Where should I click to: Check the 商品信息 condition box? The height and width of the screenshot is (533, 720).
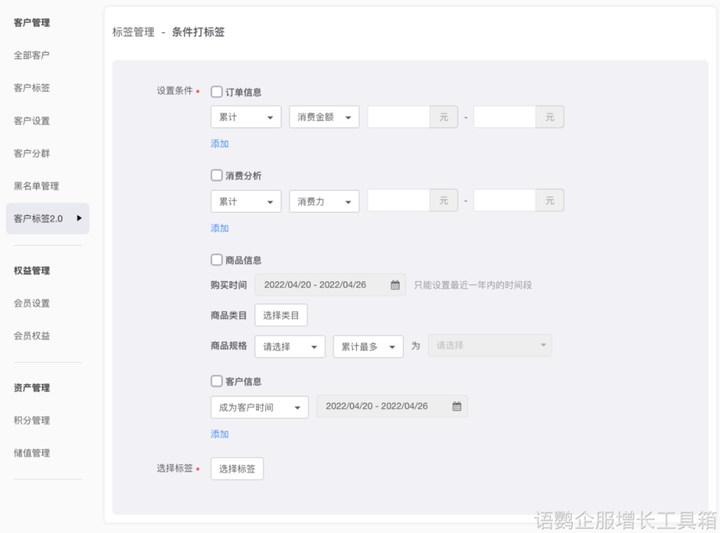[217, 260]
